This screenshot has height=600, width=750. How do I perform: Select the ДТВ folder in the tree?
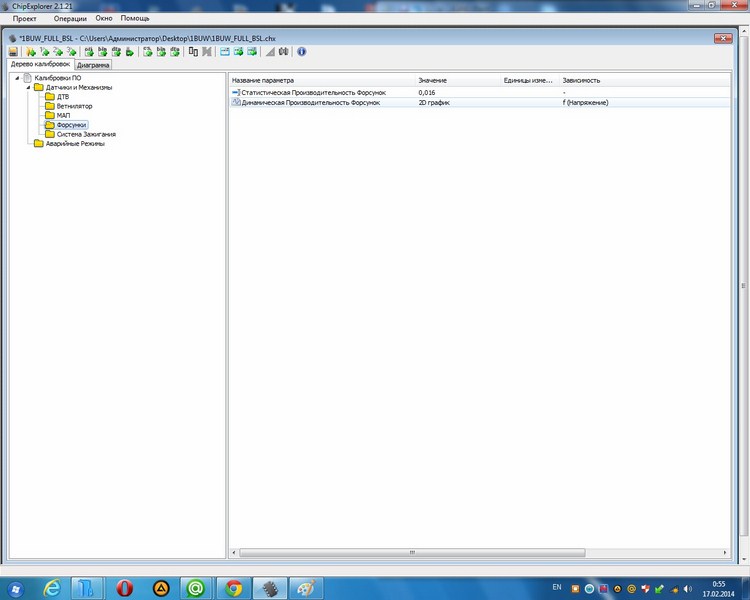click(63, 97)
